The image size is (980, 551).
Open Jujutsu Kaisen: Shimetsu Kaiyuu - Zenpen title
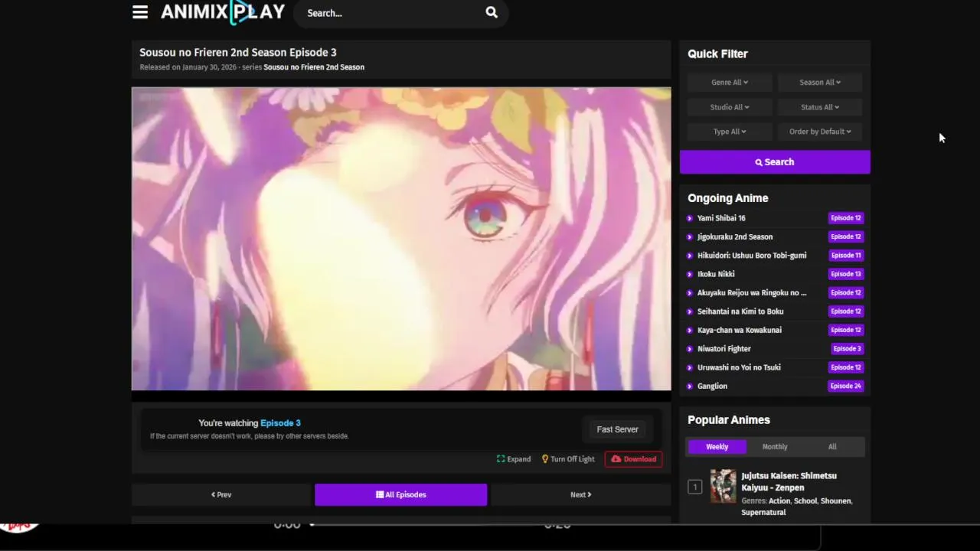[x=789, y=481]
